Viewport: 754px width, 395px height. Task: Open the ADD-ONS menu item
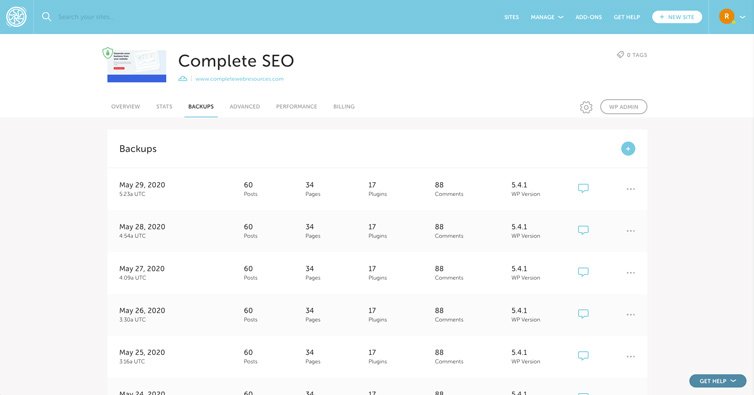coord(589,17)
